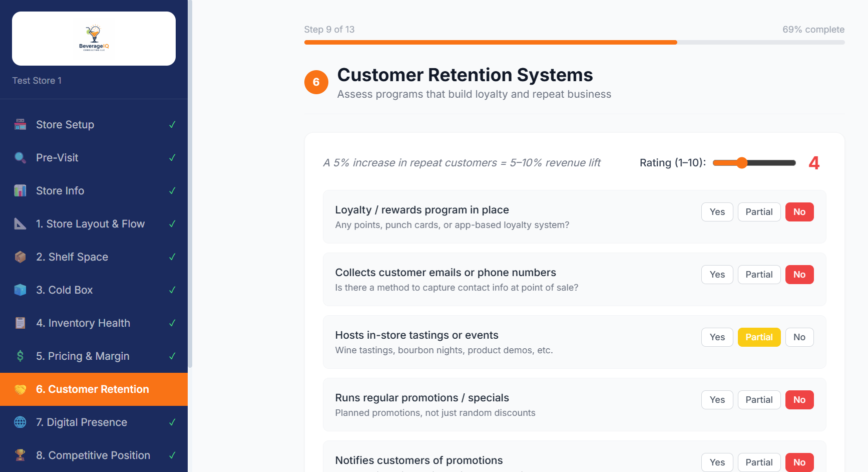
Task: Click the Customer Retention handshake icon
Action: [x=20, y=389]
